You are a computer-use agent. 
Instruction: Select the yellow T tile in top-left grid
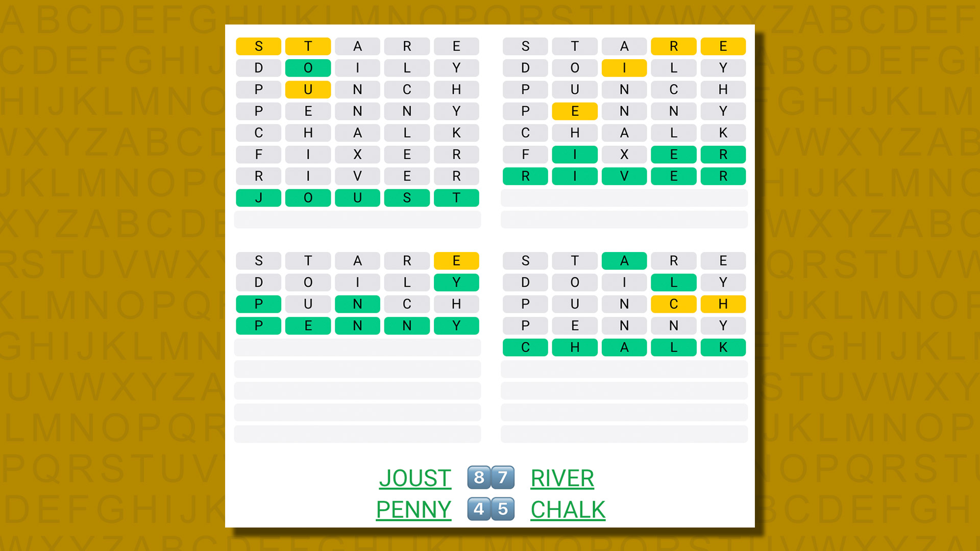[x=308, y=46]
